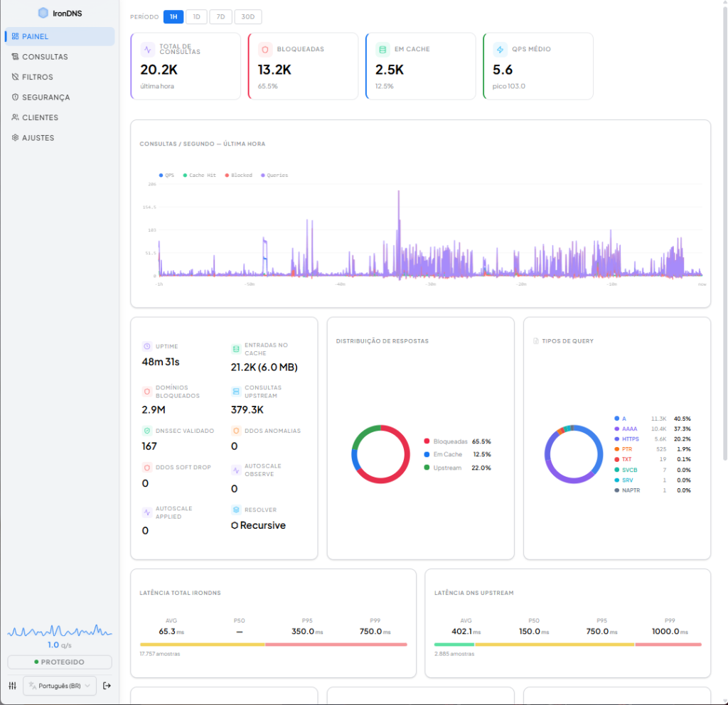Navigate to Clientes in the sidebar
The width and height of the screenshot is (728, 705).
click(x=40, y=117)
